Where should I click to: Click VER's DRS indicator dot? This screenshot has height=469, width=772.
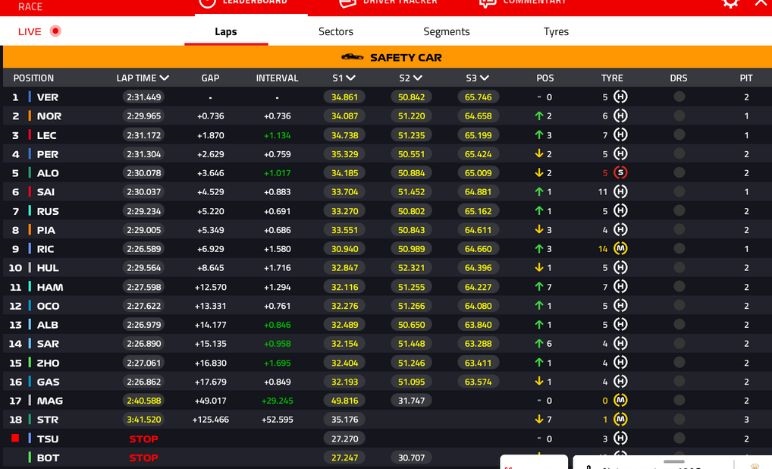(x=679, y=97)
